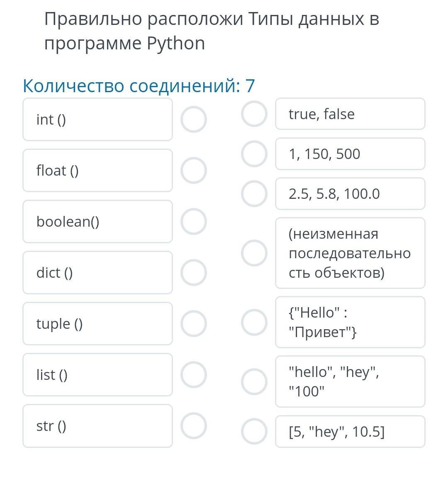Image resolution: width=448 pixels, height=477 pixels.
Task: Select the circle beside 2.5, 5.8, 100.0
Action: (x=254, y=194)
